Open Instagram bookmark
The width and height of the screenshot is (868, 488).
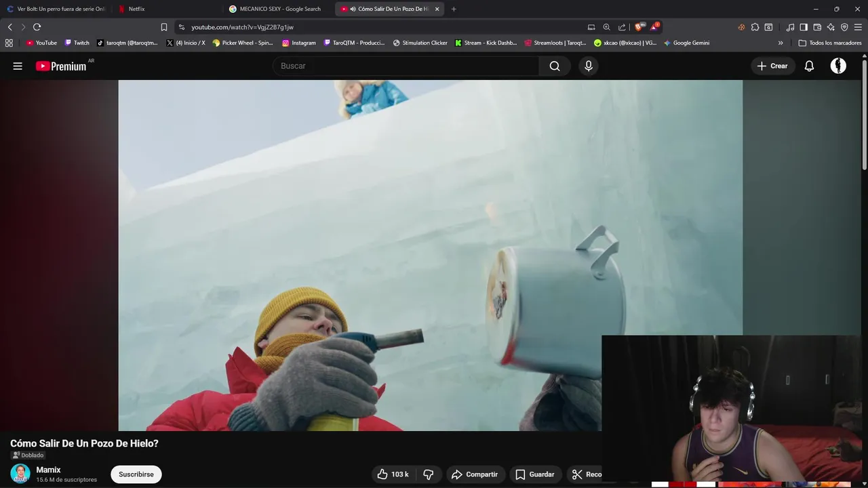299,43
